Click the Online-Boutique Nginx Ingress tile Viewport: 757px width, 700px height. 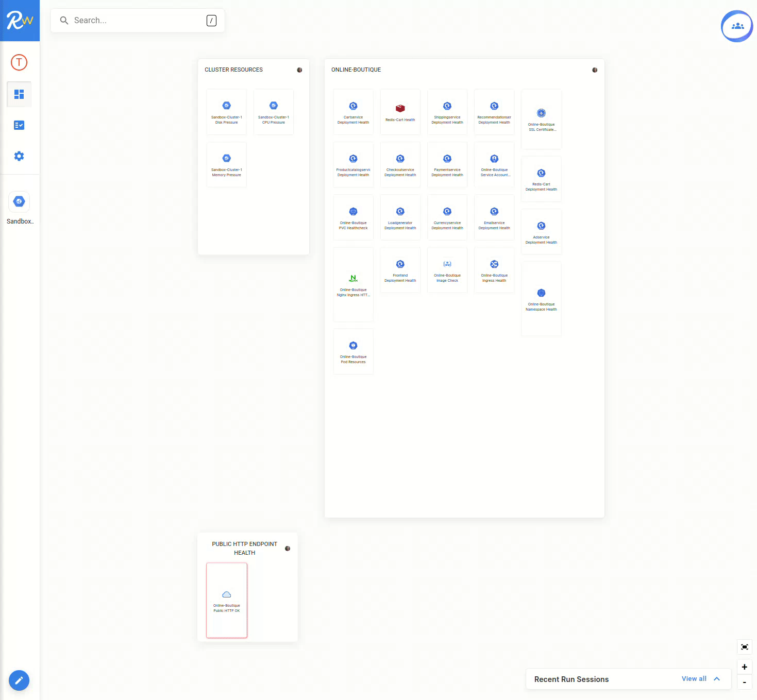click(x=353, y=284)
